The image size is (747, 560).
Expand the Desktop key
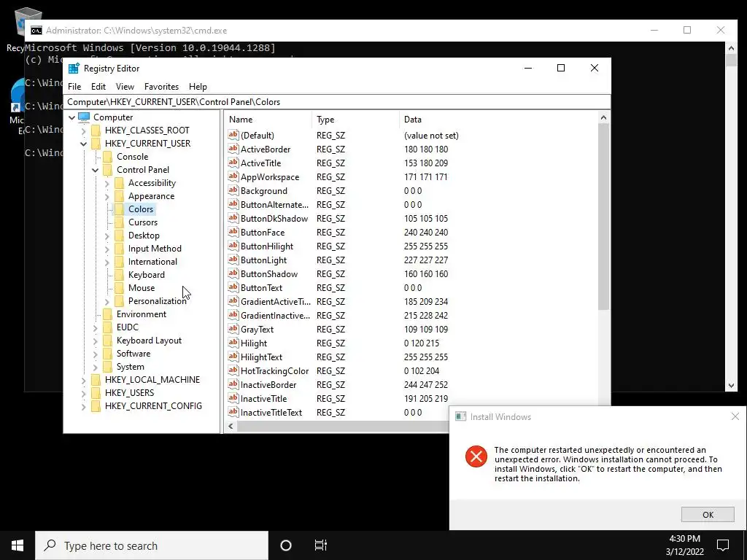coord(107,236)
